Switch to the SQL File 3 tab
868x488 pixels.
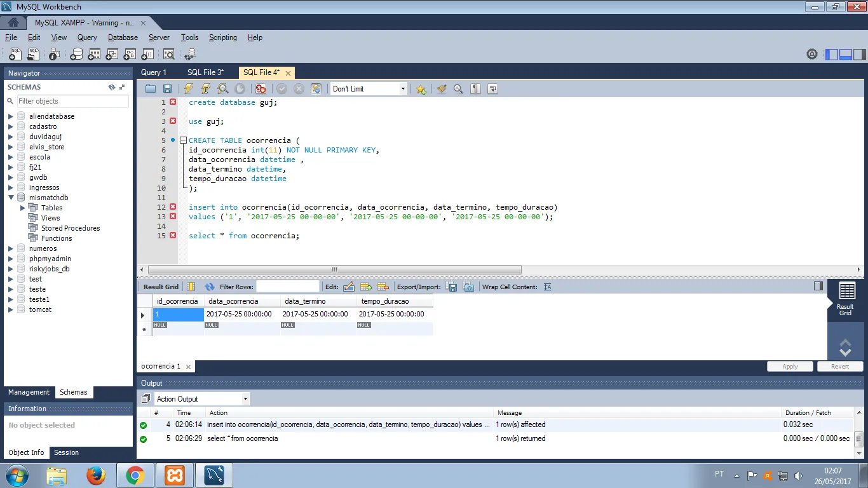pos(205,72)
